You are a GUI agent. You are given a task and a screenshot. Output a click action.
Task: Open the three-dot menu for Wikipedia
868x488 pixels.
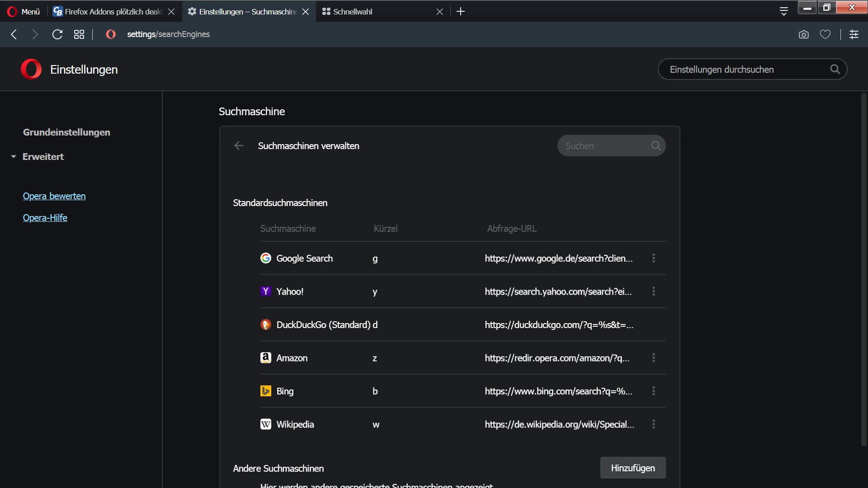click(x=653, y=424)
